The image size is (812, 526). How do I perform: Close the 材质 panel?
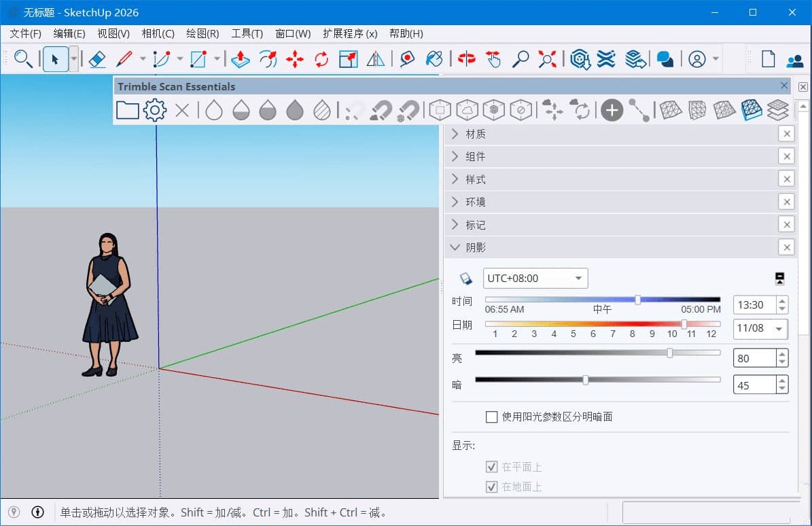point(787,134)
